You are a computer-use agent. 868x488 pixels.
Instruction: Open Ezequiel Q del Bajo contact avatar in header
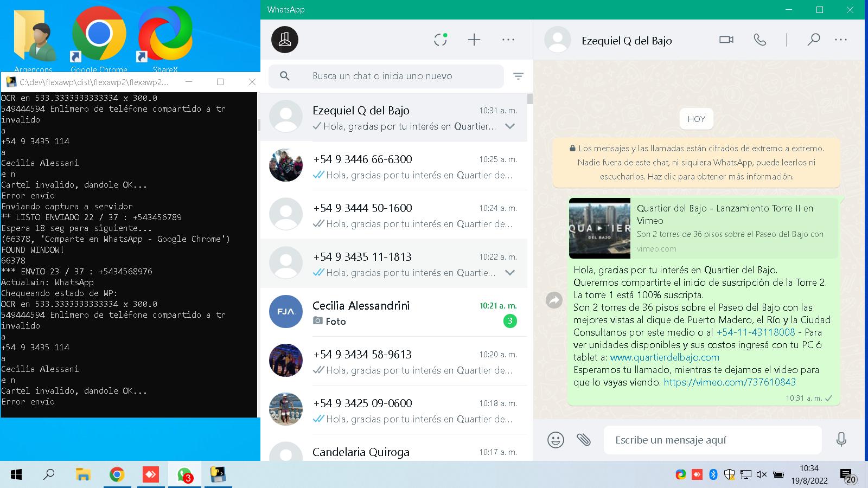click(558, 40)
